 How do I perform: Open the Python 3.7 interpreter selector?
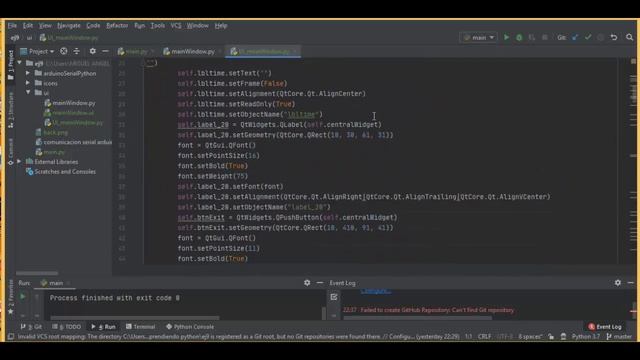tap(586, 337)
